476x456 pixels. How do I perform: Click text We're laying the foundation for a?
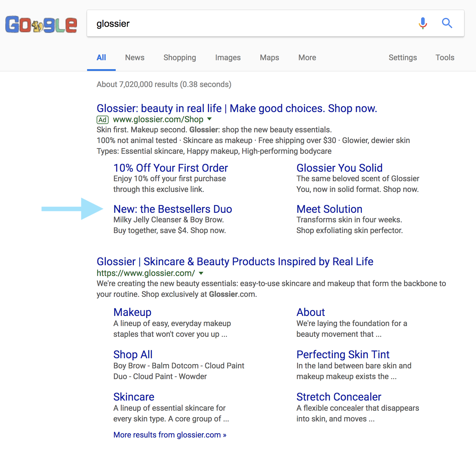pyautogui.click(x=352, y=323)
